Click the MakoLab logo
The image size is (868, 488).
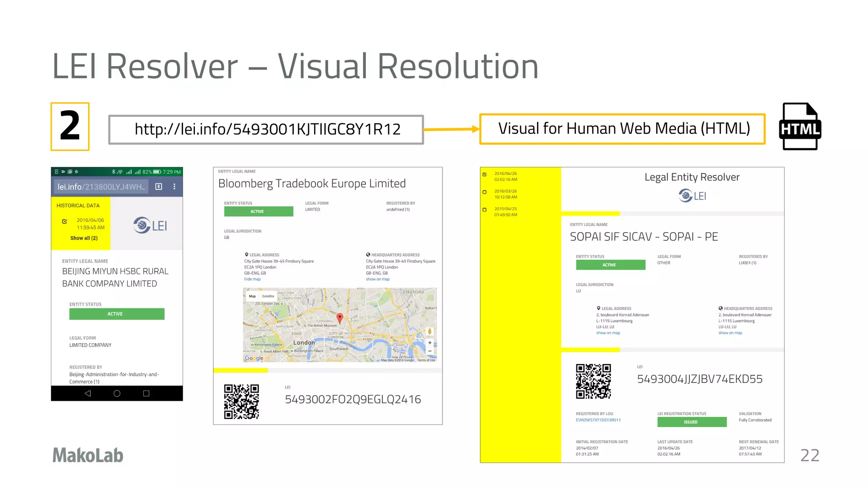click(88, 455)
